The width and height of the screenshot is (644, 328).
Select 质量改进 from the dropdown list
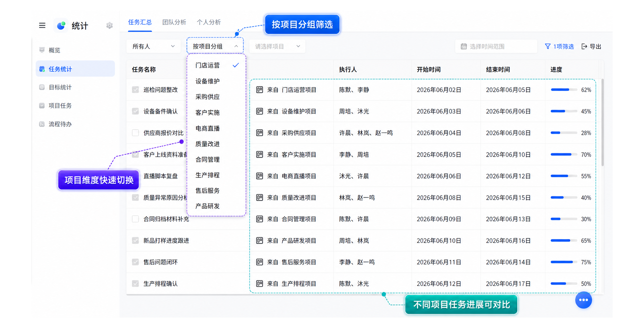pyautogui.click(x=216, y=144)
